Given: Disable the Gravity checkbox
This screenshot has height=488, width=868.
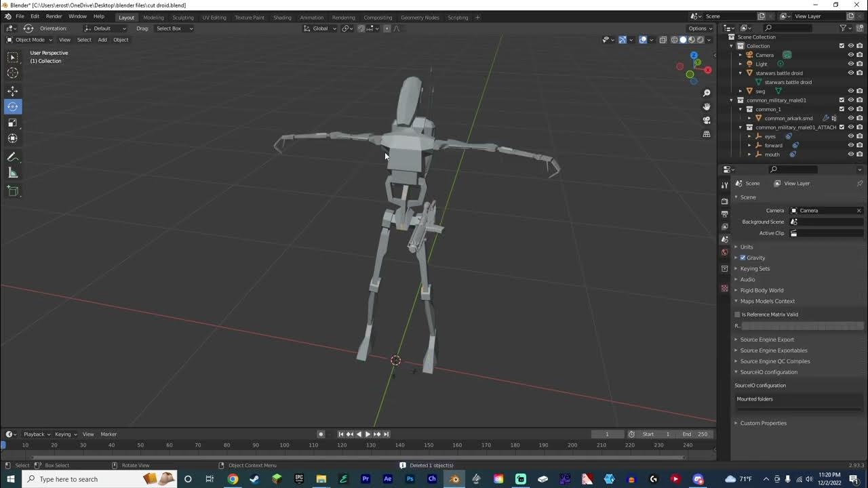Looking at the screenshot, I should tap(743, 258).
